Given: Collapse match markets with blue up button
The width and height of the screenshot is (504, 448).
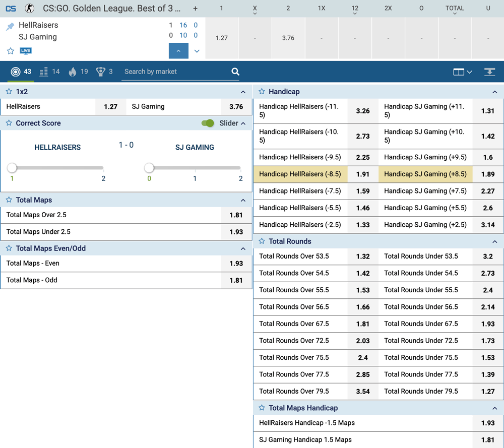Looking at the screenshot, I should click(x=178, y=51).
